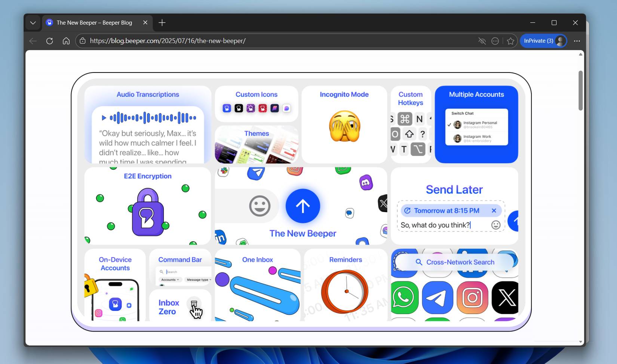The width and height of the screenshot is (617, 364).
Task: Check the Instagram Personal account in Switch Chat
Action: [x=476, y=124]
